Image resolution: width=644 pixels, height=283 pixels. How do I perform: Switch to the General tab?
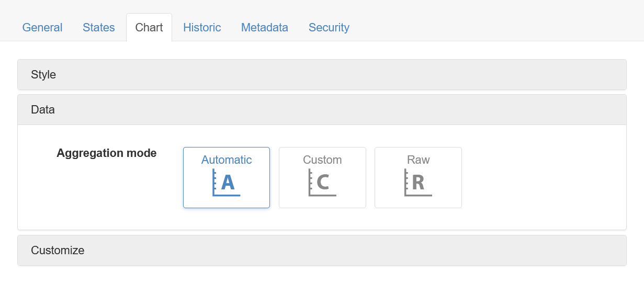pyautogui.click(x=42, y=27)
